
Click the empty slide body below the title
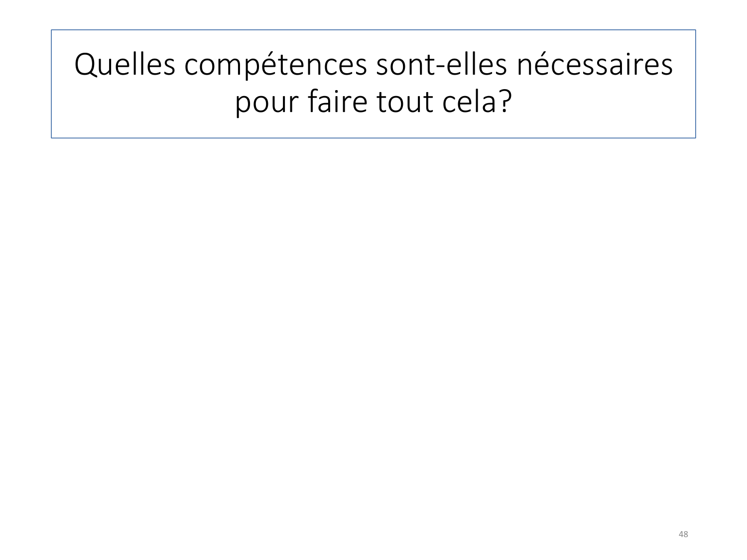click(373, 324)
